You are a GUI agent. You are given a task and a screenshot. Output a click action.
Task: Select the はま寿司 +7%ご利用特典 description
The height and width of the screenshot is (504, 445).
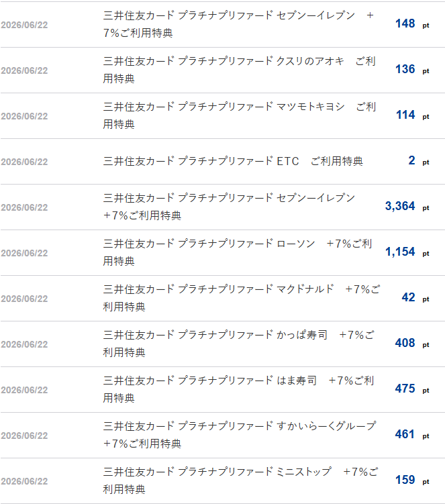[x=238, y=389]
